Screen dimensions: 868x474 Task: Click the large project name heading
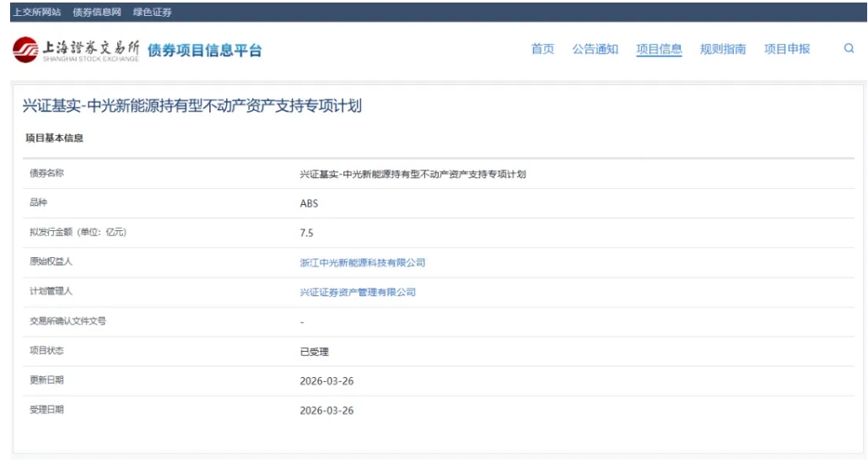tap(192, 106)
